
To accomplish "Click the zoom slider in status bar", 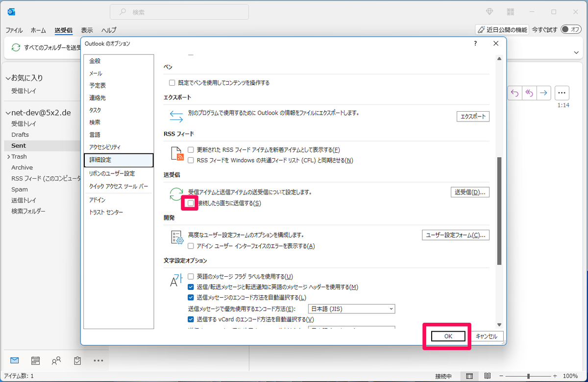I will tap(529, 376).
